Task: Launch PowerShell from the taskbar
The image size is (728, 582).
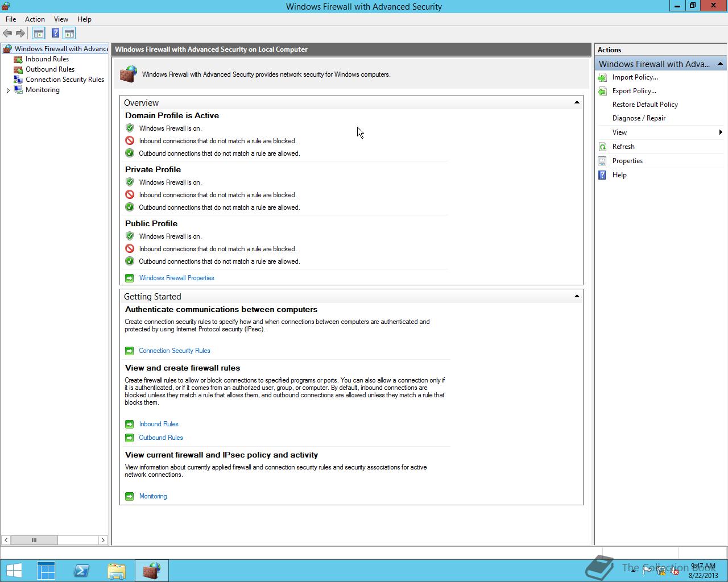Action: [81, 571]
